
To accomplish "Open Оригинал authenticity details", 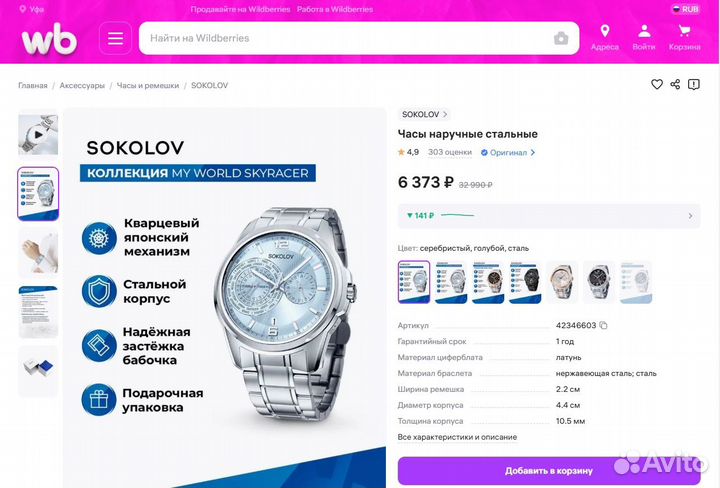I will (508, 152).
